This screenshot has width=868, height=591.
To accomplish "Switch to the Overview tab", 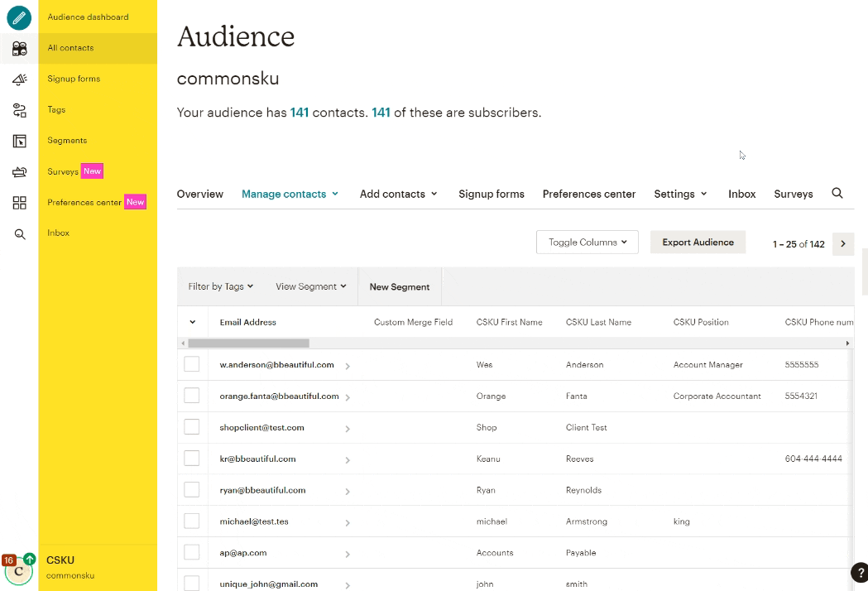I will 199,194.
